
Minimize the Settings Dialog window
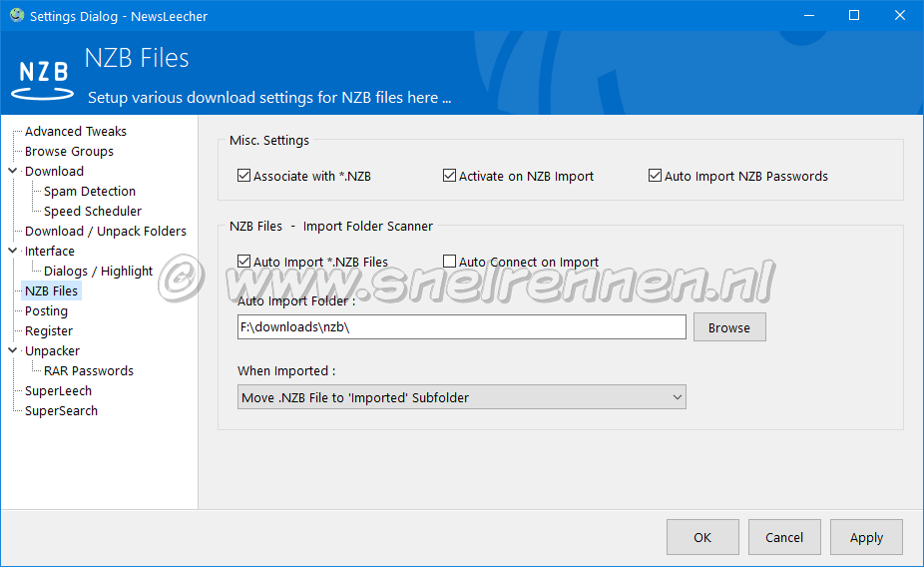[x=809, y=15]
